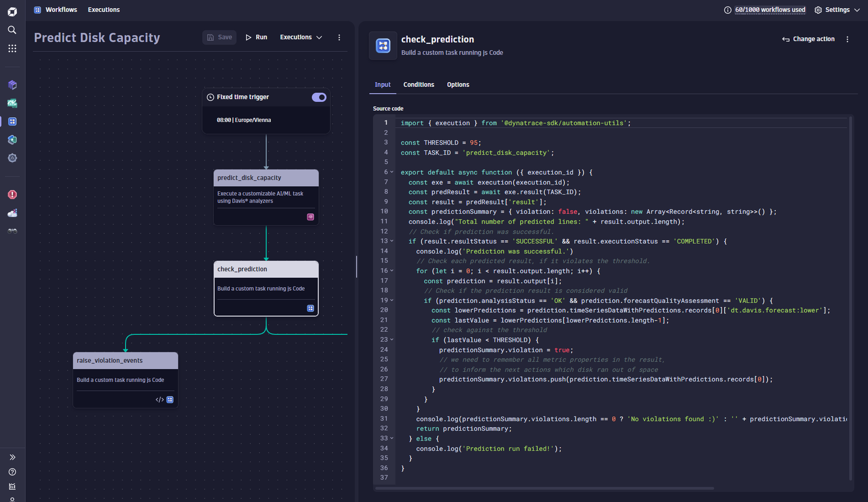Collapse the function block at line 6

click(x=392, y=172)
